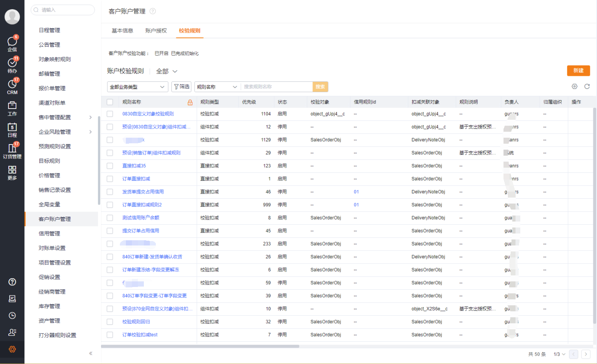Click the orange 新建 button
This screenshot has width=597, height=364.
(x=578, y=71)
